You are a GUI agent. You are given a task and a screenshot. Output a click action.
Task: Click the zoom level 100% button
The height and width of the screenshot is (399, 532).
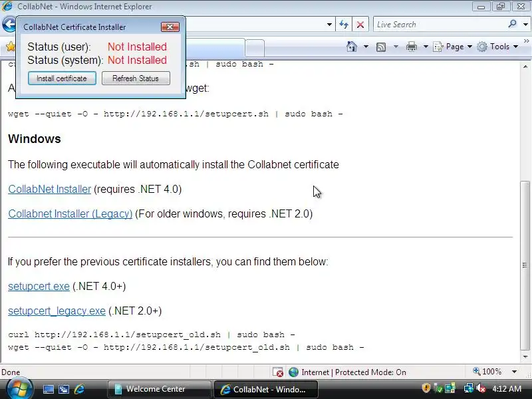tap(487, 372)
